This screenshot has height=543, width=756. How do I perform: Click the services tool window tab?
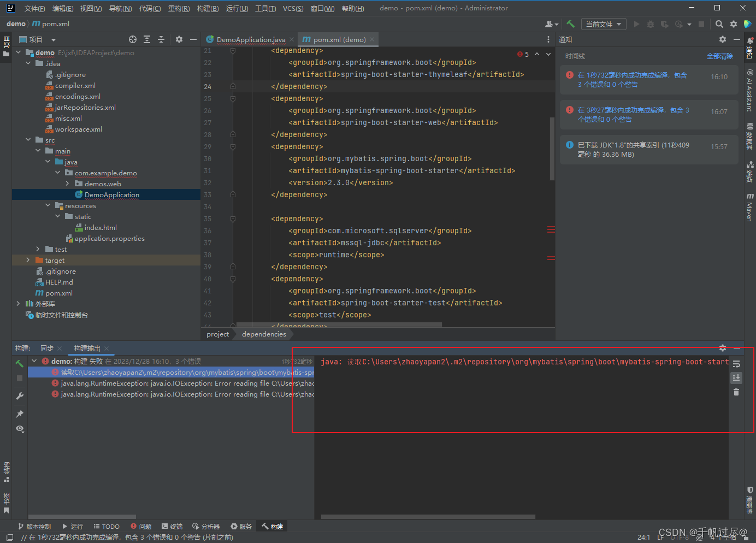[241, 527]
